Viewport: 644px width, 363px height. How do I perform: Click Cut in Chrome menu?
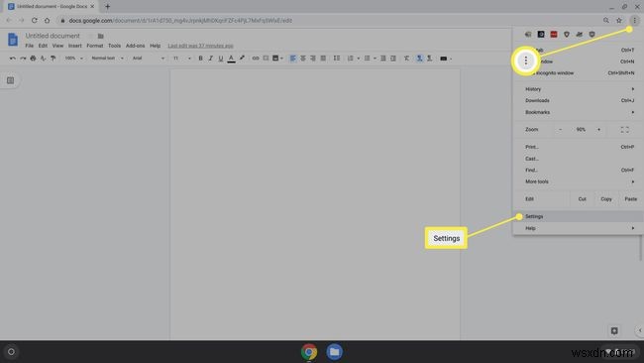[582, 199]
